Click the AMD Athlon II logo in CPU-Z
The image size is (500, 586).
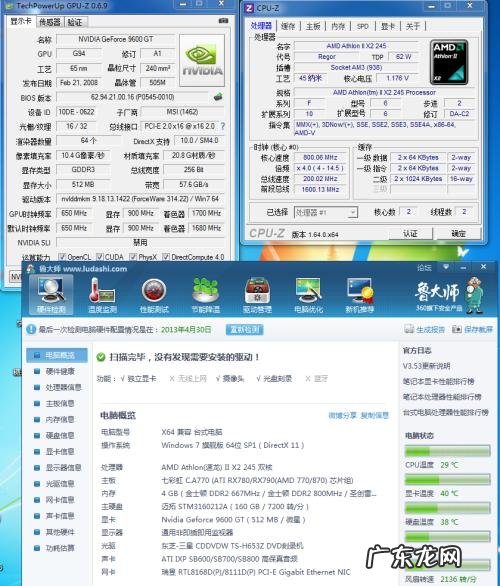[x=449, y=62]
